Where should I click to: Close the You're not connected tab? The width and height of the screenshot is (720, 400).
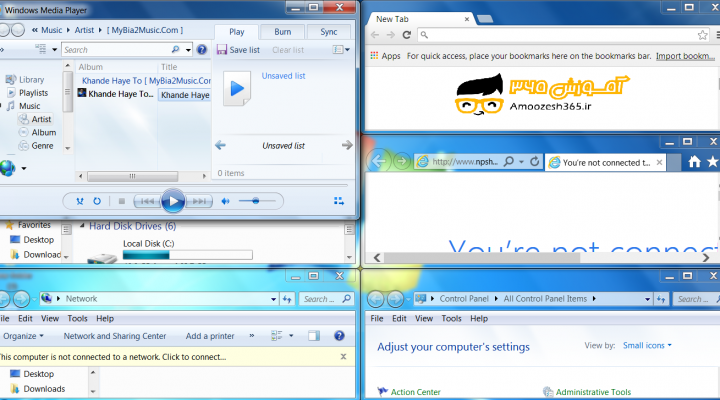click(659, 163)
